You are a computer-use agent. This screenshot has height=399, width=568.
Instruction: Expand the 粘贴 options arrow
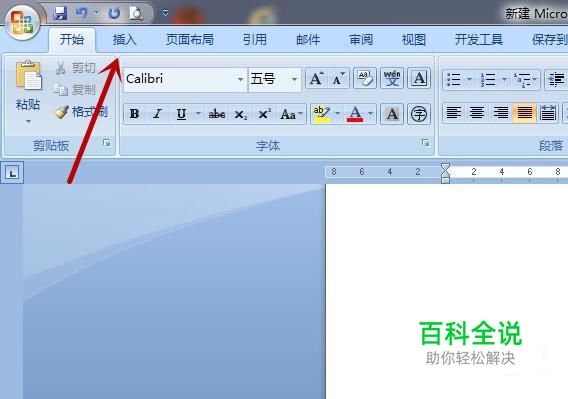[28, 121]
